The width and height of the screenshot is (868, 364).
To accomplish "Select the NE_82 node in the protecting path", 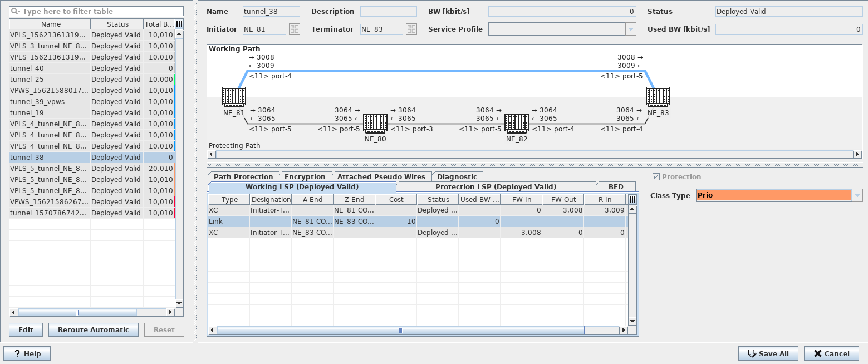I will pos(516,123).
